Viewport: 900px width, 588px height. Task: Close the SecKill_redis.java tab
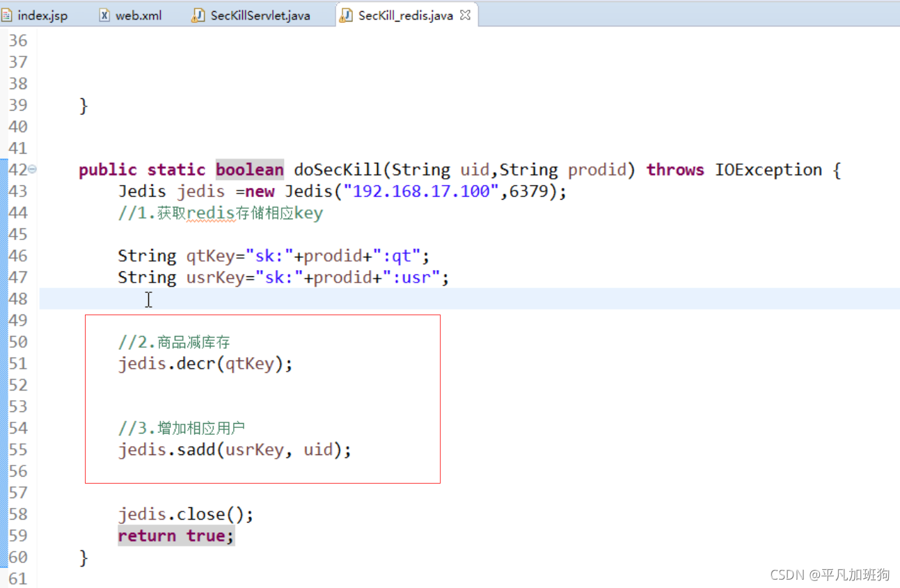click(465, 15)
